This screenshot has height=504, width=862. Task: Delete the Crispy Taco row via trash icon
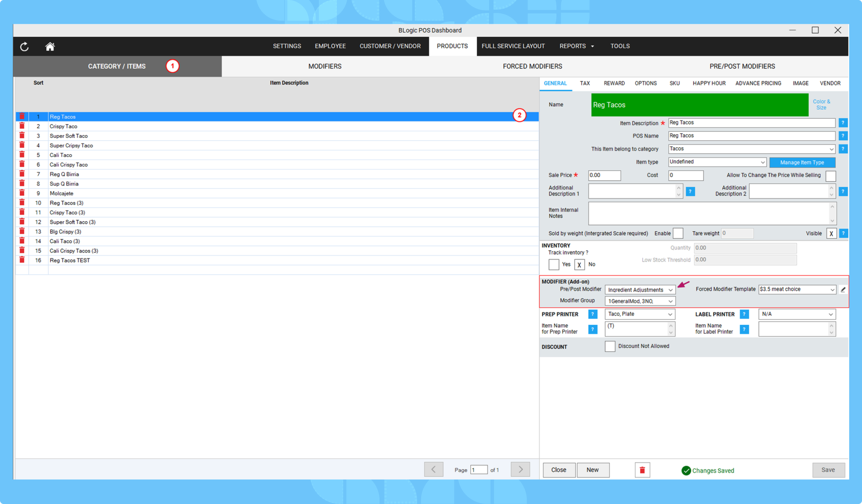coord(22,126)
